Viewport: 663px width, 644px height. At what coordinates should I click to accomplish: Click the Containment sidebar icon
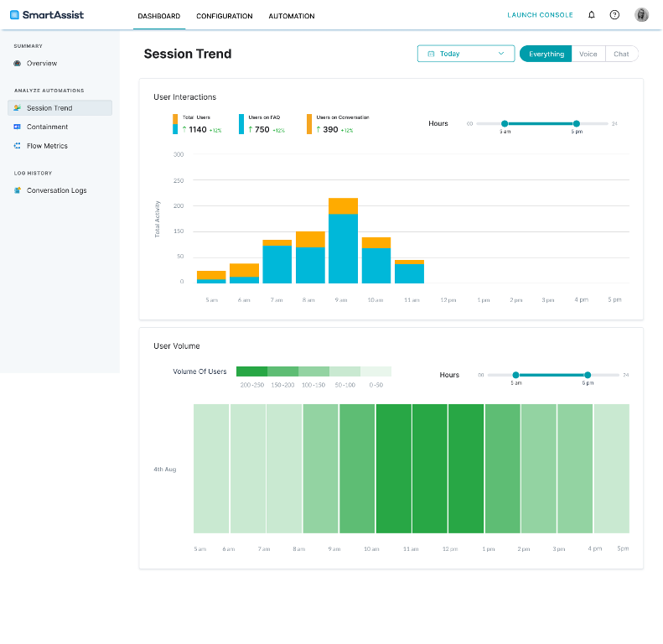pos(18,127)
